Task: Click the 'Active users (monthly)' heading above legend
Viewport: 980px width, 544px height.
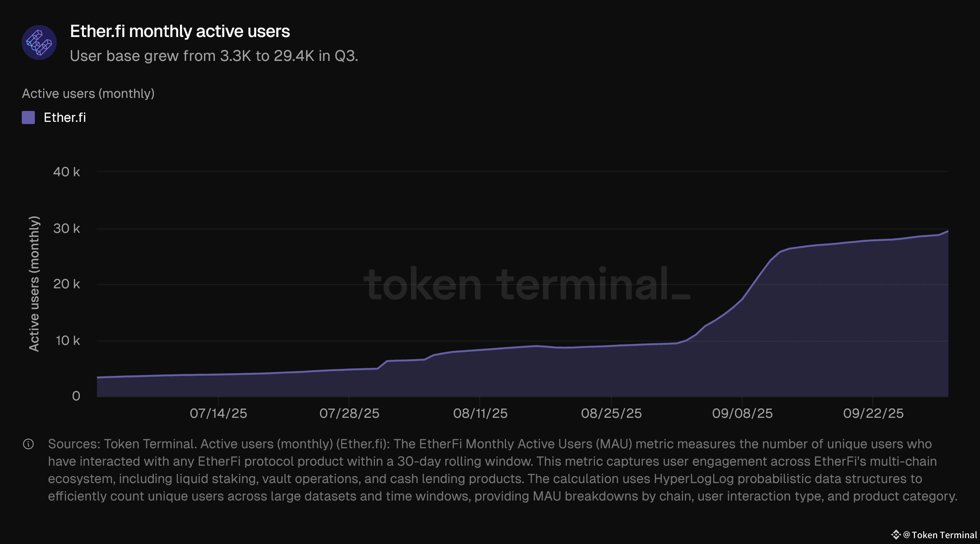Action: (88, 94)
